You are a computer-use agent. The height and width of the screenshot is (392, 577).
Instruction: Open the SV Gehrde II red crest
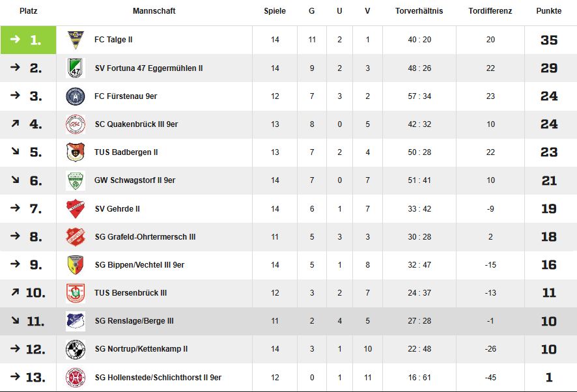[76, 209]
